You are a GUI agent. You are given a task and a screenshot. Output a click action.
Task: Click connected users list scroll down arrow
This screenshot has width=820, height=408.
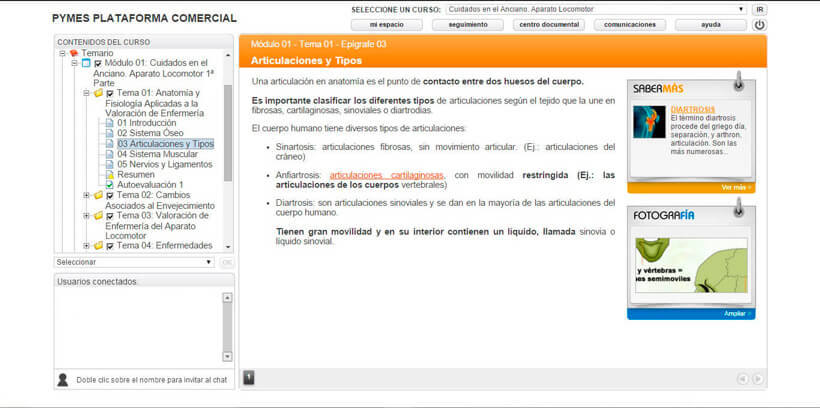click(227, 356)
